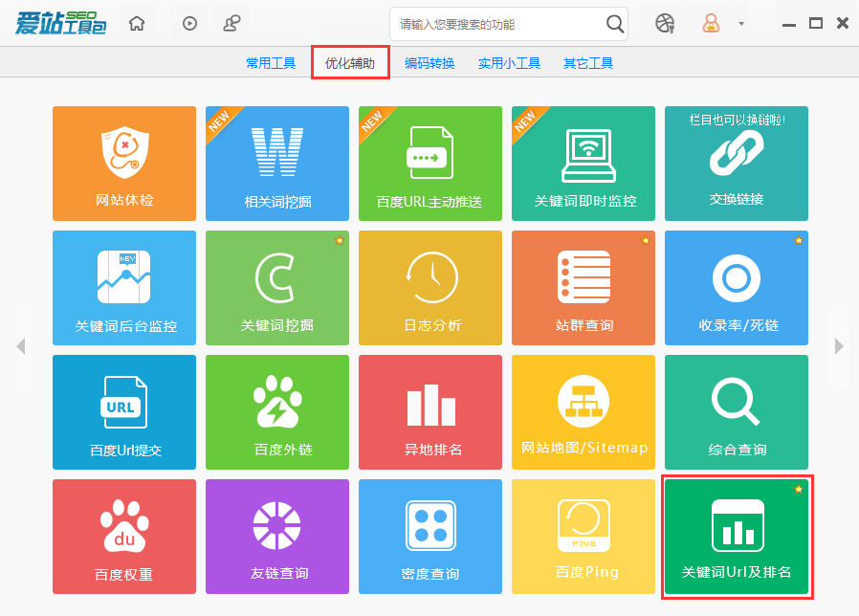
Task: Click the left page navigation arrow
Action: [20, 346]
